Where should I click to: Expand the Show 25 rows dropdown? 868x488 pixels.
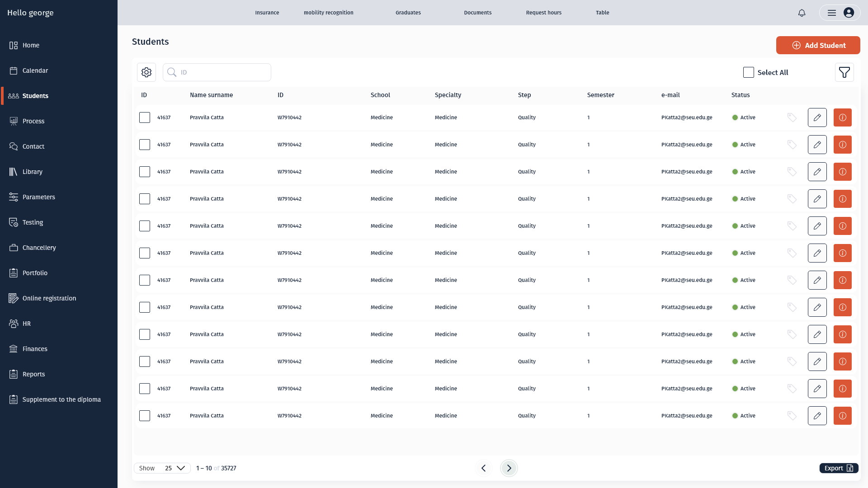[162, 468]
